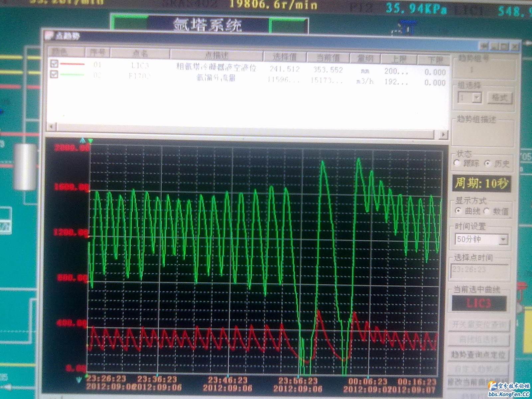Select the 跟踪 (tracking) status radio button
Screen dimensions: 532x399
[x=457, y=163]
